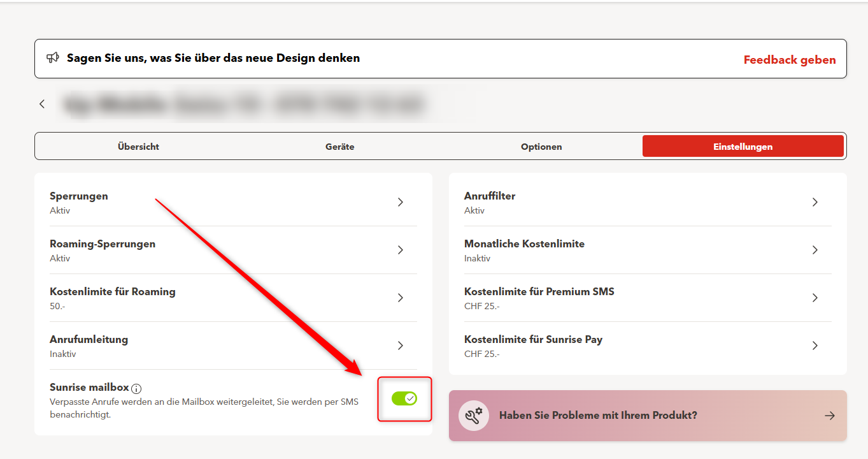Click the megaphone icon in feedback banner
The image size is (868, 459).
(x=53, y=58)
